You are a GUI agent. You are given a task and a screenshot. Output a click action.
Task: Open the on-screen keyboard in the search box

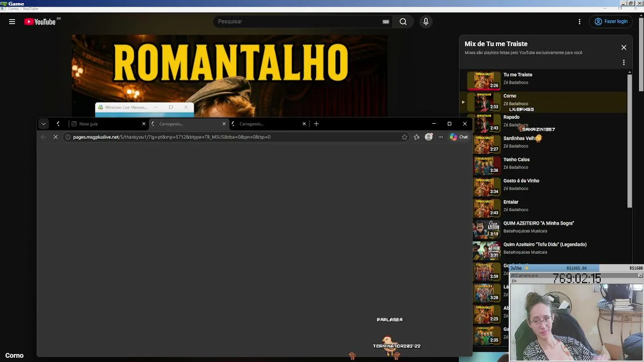click(386, 22)
